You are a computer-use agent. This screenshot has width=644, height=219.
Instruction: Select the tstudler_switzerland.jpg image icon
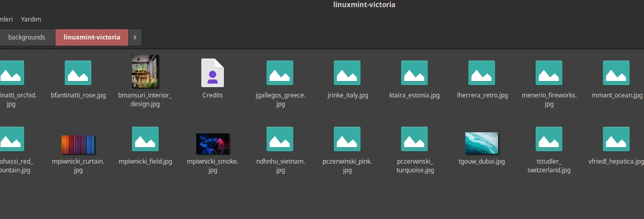549,139
